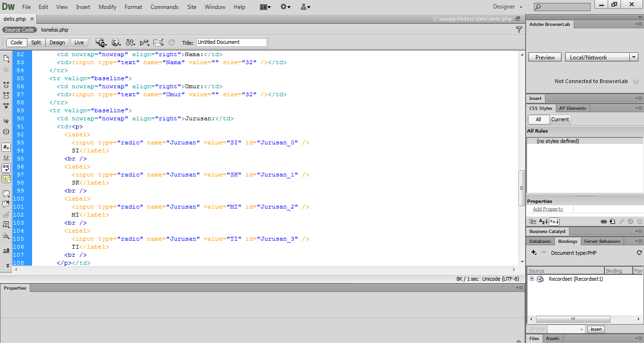
Task: Expand the Recordset (Recordset1) tree item
Action: tap(531, 279)
